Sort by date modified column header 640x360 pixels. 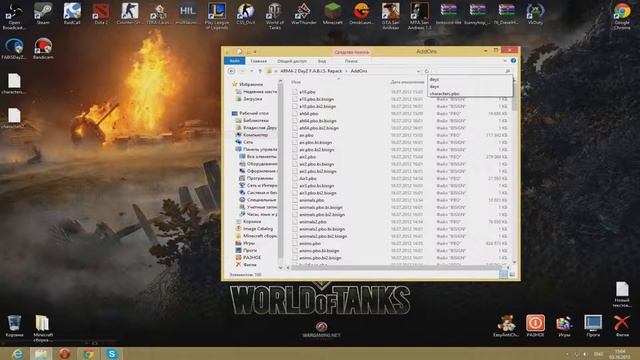click(407, 82)
